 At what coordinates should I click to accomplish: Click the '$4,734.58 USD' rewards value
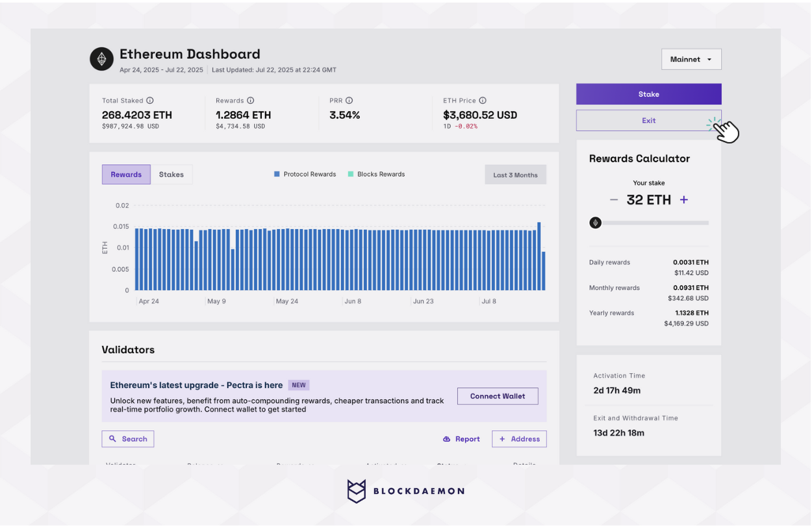240,127
